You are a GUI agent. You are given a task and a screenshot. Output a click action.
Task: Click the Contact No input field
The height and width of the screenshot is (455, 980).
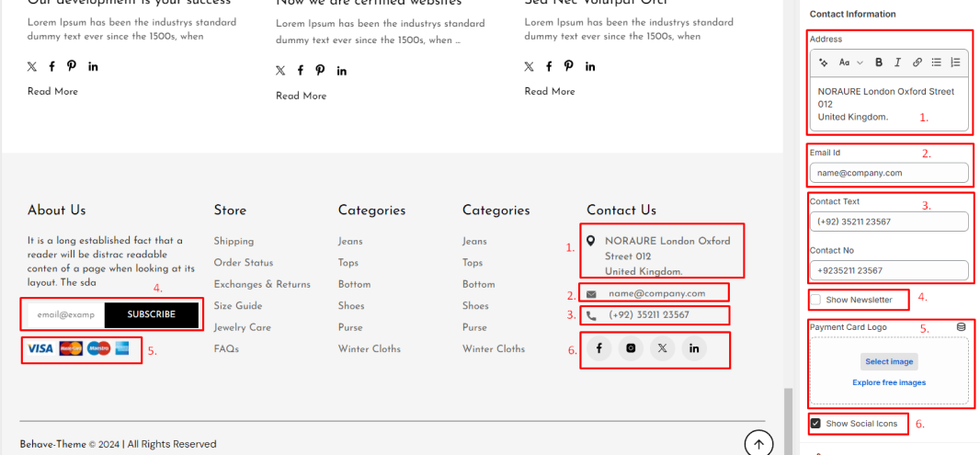[x=889, y=270]
